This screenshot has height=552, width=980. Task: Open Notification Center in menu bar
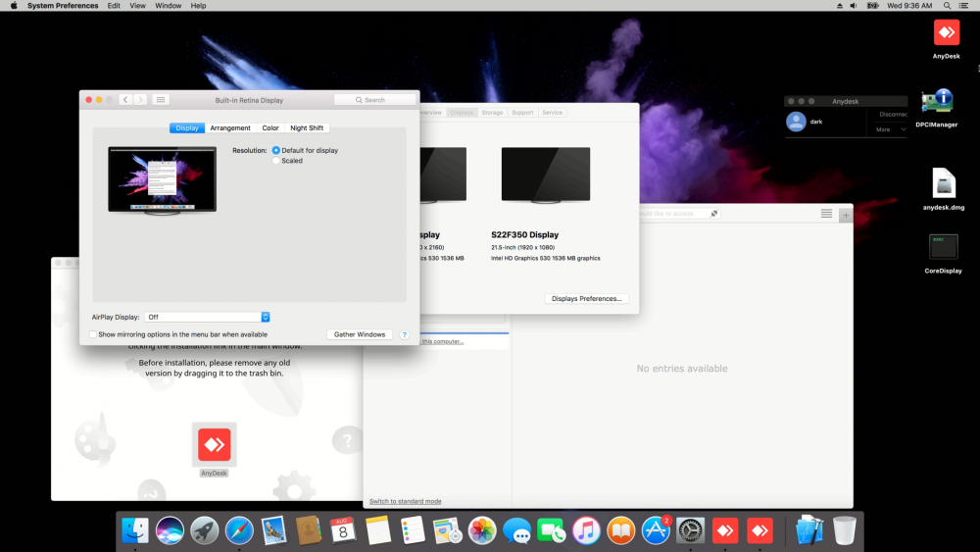coord(963,6)
